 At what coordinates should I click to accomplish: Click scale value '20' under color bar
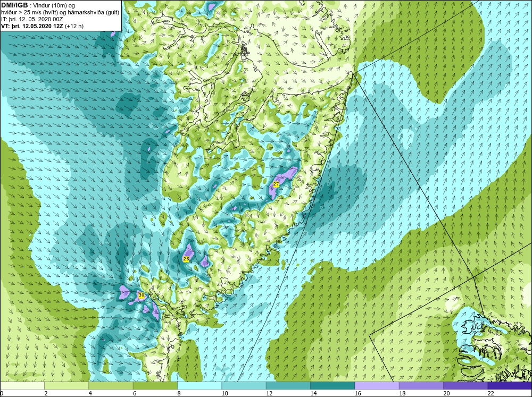[446, 393]
